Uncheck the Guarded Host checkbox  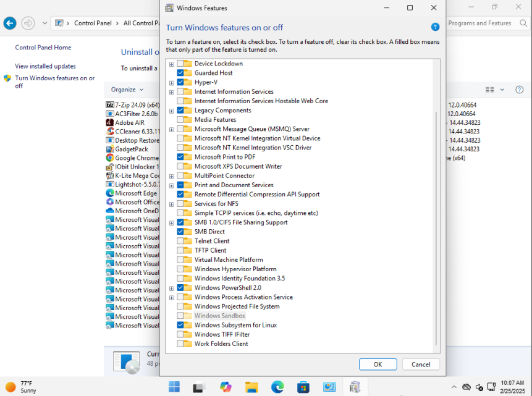pos(180,73)
